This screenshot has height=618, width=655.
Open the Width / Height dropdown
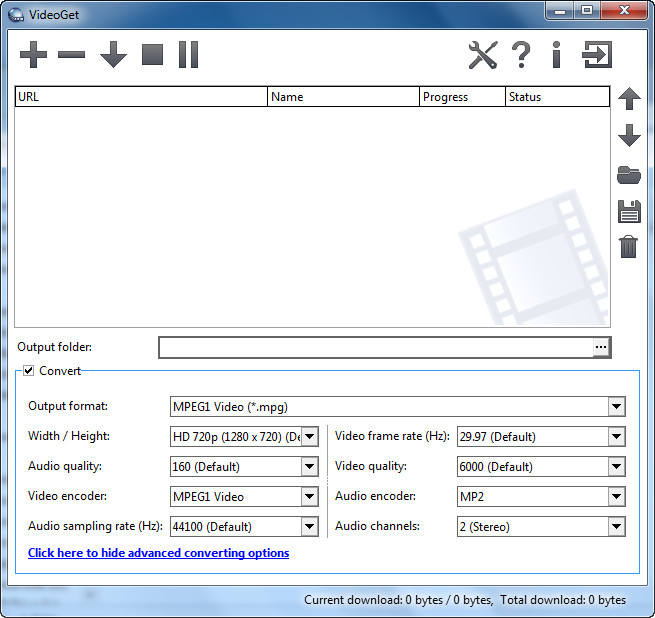(x=310, y=437)
